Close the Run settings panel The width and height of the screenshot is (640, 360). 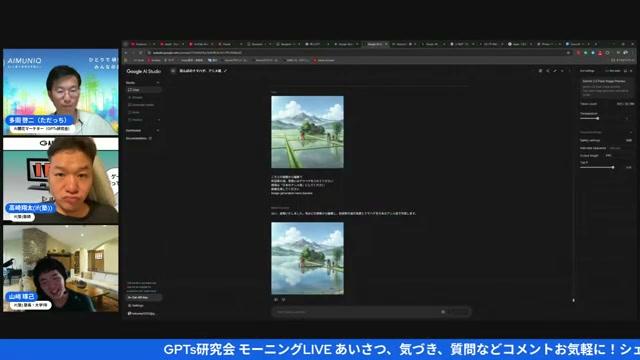631,71
